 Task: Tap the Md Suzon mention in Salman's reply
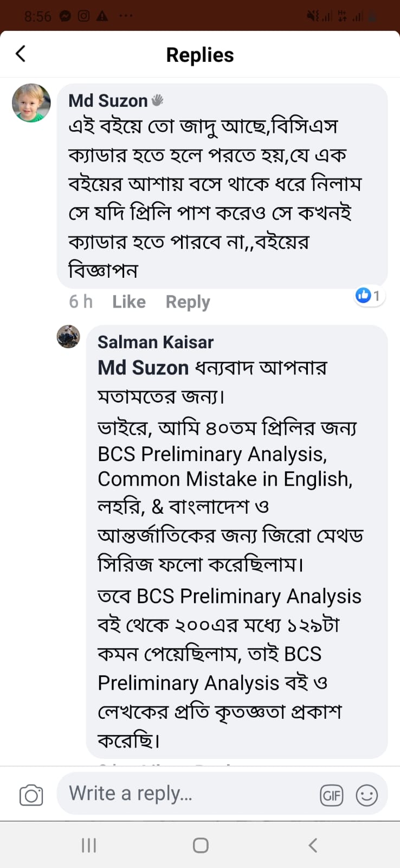coord(143,368)
